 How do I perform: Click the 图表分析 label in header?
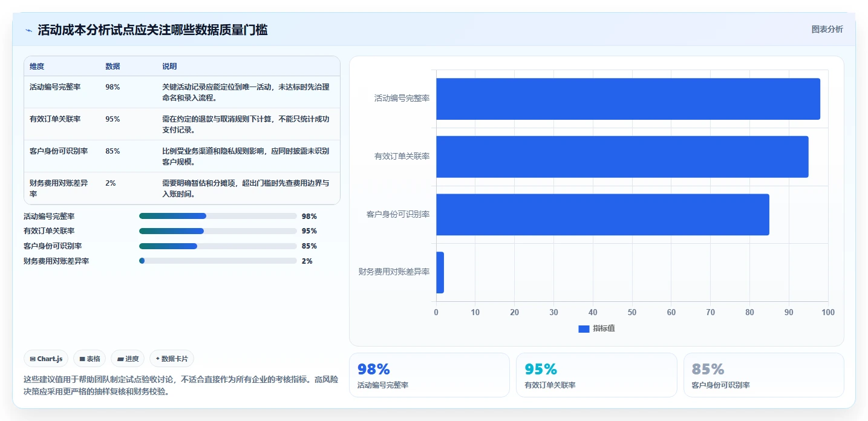click(827, 29)
